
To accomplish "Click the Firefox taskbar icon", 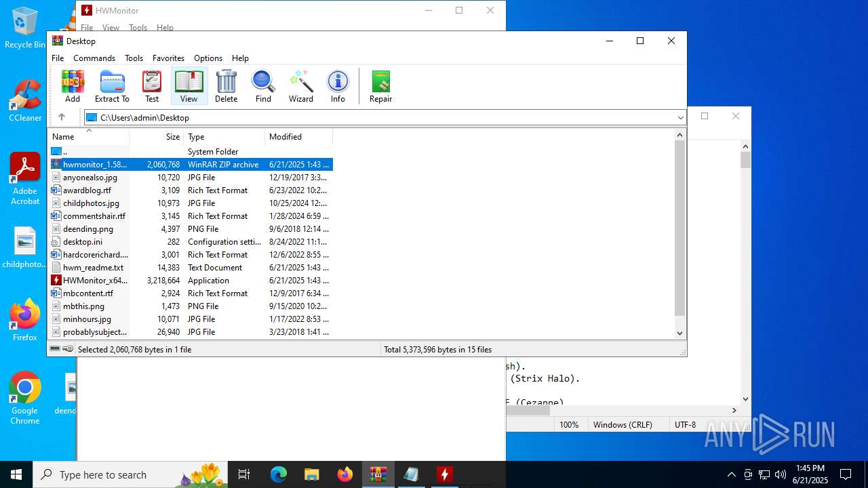I will [344, 474].
